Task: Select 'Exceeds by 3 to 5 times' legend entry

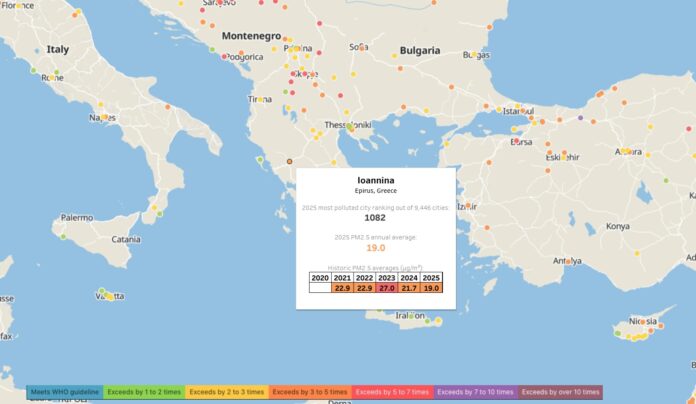Action: pos(309,392)
